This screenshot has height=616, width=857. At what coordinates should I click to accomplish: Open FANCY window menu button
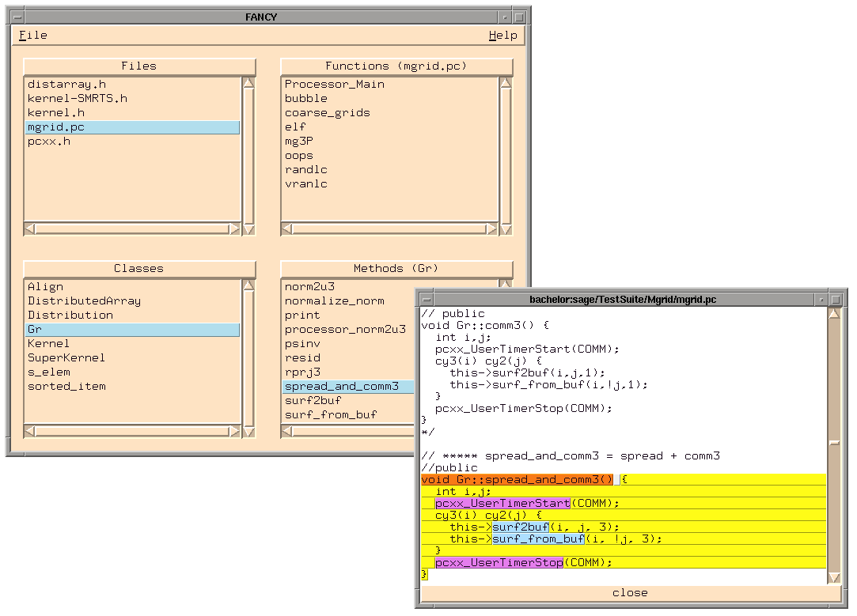coord(17,17)
